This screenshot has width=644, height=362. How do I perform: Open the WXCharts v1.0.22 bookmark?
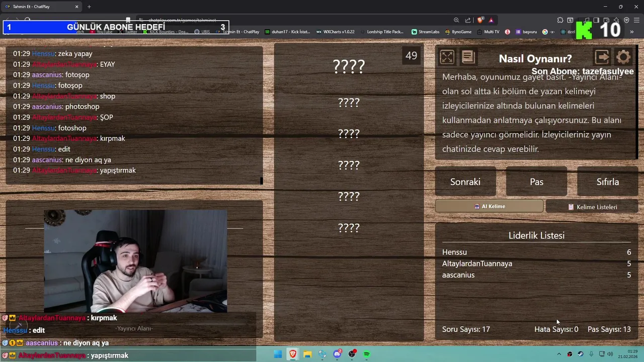pyautogui.click(x=335, y=32)
